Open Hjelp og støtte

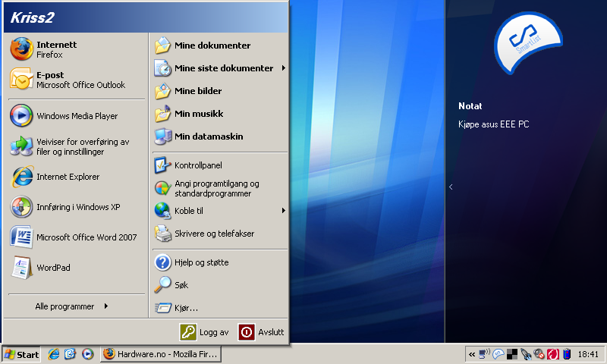click(x=220, y=262)
